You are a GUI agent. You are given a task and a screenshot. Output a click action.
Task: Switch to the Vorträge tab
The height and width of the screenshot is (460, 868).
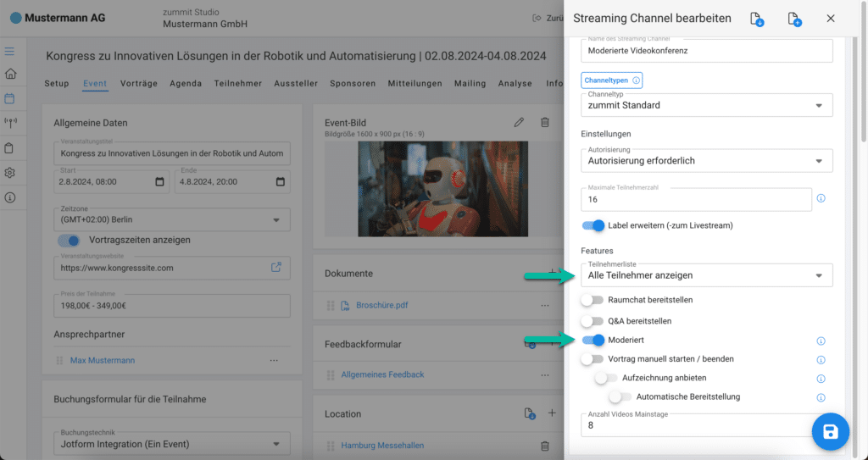coord(138,84)
